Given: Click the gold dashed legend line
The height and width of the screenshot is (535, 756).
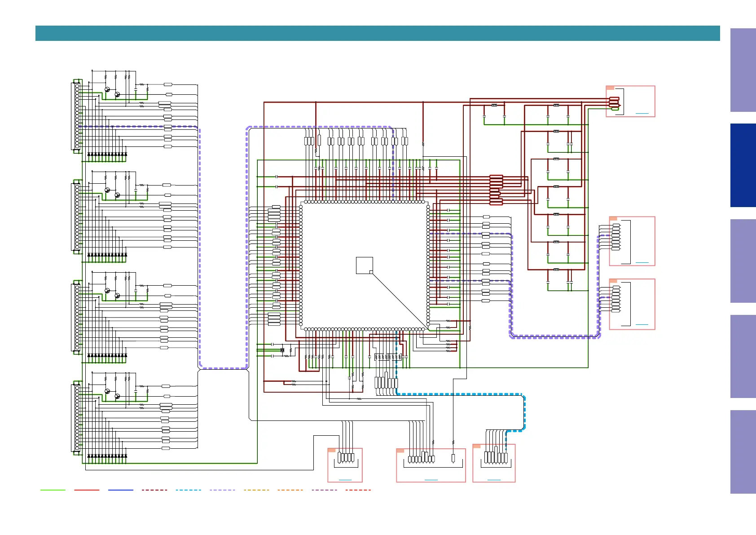Looking at the screenshot, I should (256, 490).
